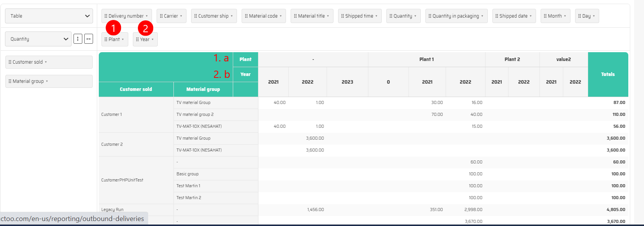The height and width of the screenshot is (226, 644).
Task: Click the drag handle on Carrier chip
Action: 161,16
